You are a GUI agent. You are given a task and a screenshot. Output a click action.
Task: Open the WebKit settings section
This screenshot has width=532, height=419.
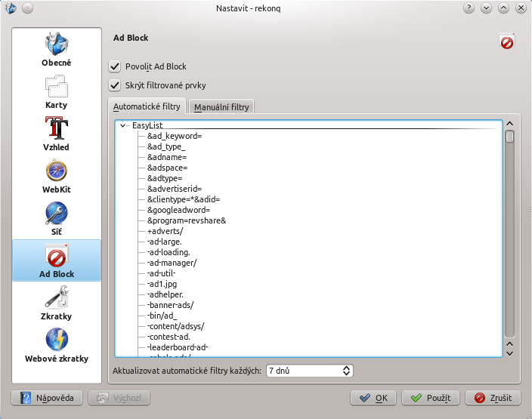point(57,176)
